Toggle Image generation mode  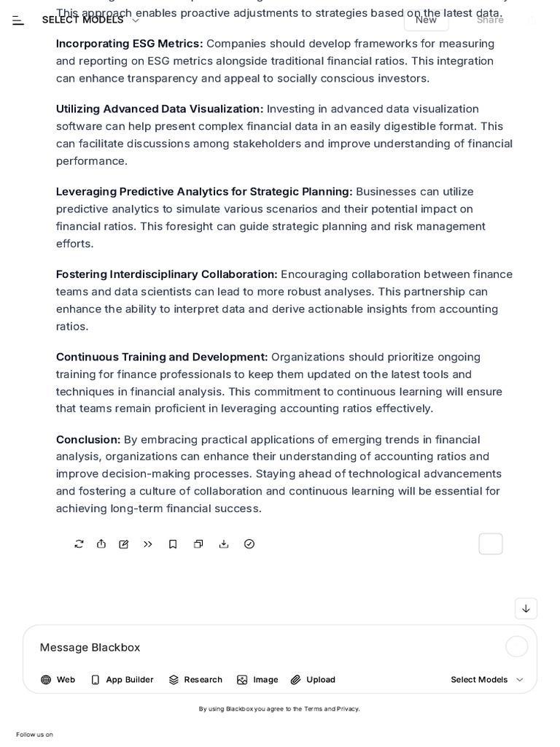click(257, 680)
